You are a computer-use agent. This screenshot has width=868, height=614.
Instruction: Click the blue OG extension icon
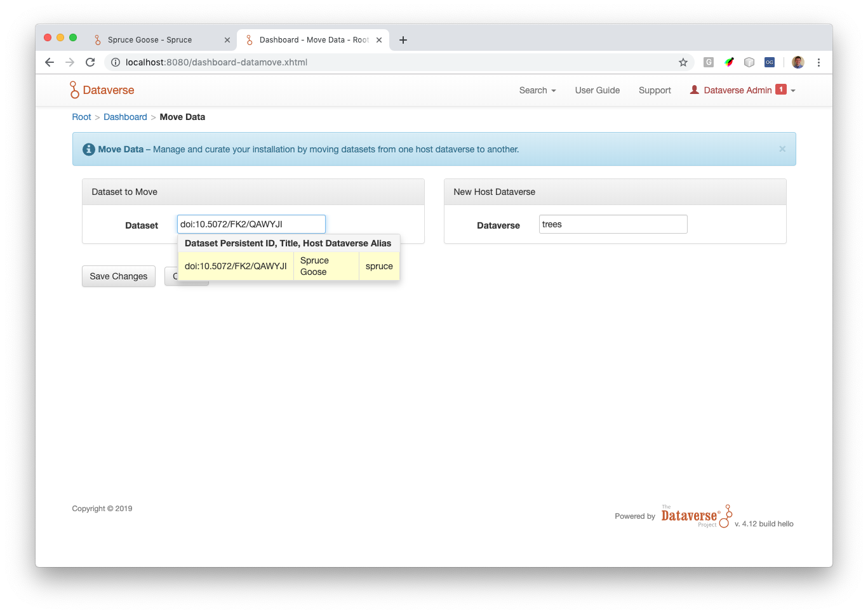click(x=770, y=62)
